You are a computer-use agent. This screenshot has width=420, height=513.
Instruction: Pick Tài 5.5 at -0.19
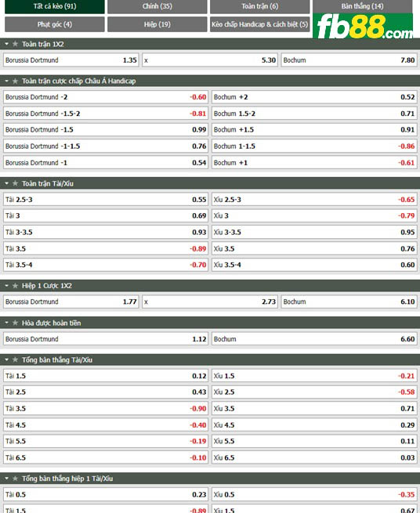106,442
